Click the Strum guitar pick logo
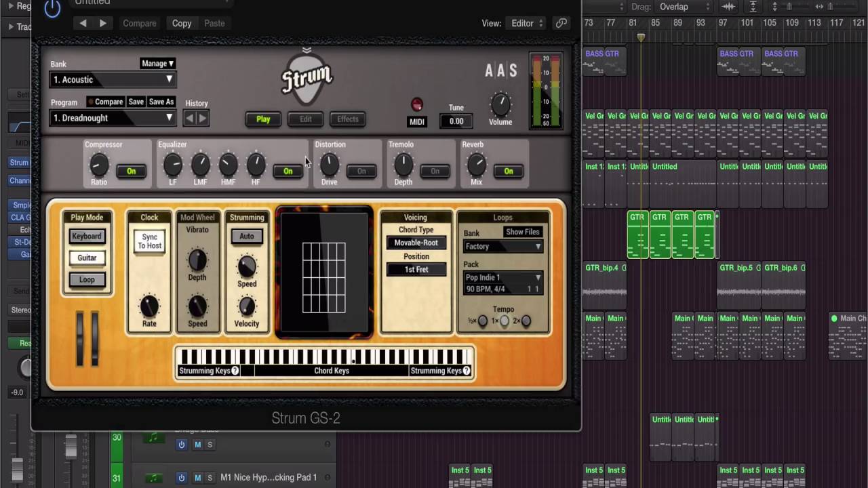Viewport: 868px width, 488px height. click(x=307, y=79)
